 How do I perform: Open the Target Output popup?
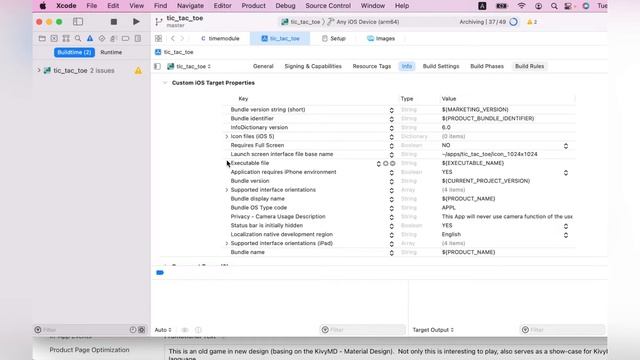tap(433, 330)
